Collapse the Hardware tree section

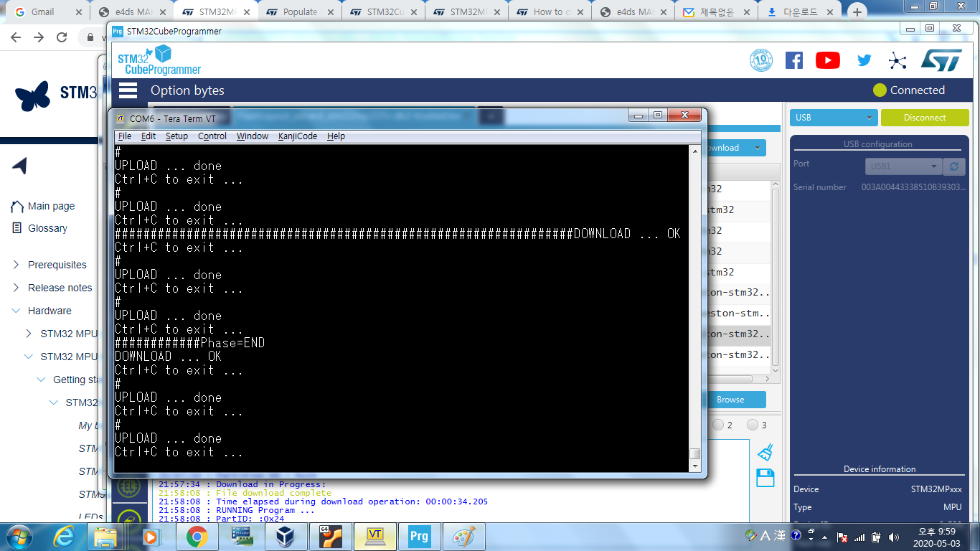click(17, 311)
